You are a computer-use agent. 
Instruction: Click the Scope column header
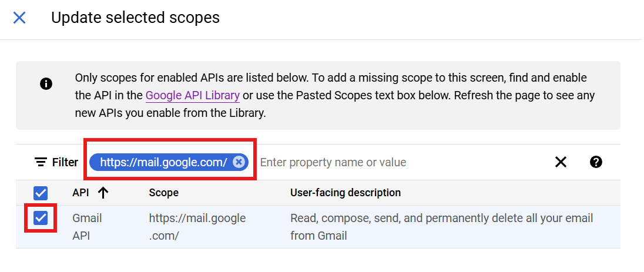coord(164,193)
